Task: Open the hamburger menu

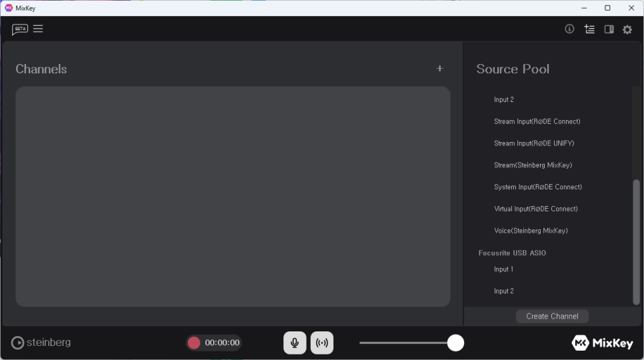Action: coord(38,29)
